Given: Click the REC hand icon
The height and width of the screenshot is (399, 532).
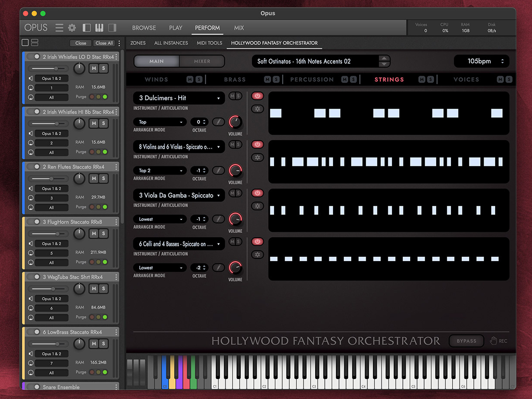Looking at the screenshot, I should [x=493, y=340].
